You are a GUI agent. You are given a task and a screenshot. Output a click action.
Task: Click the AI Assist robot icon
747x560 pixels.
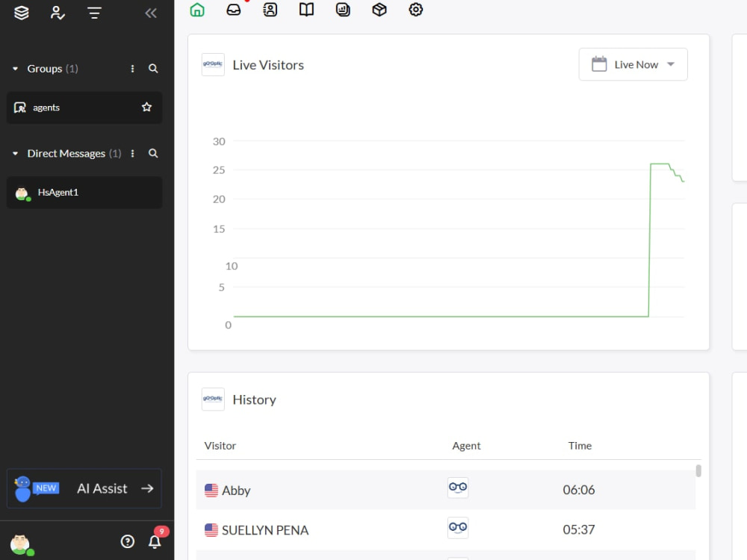22,489
